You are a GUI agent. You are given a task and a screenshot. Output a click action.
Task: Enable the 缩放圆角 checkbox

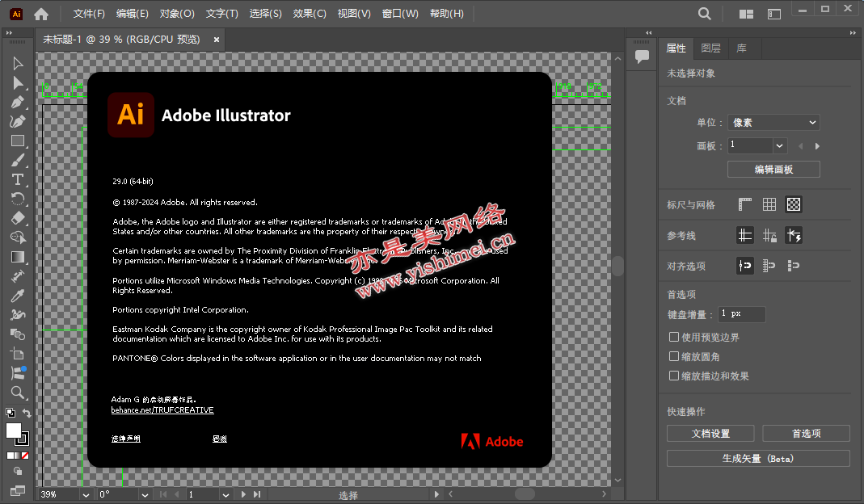click(x=673, y=356)
